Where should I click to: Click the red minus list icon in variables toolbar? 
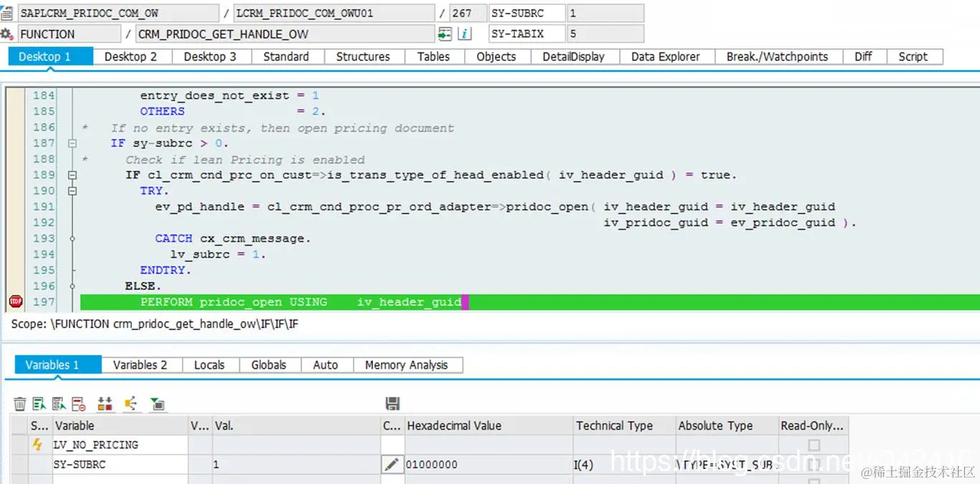(x=78, y=404)
